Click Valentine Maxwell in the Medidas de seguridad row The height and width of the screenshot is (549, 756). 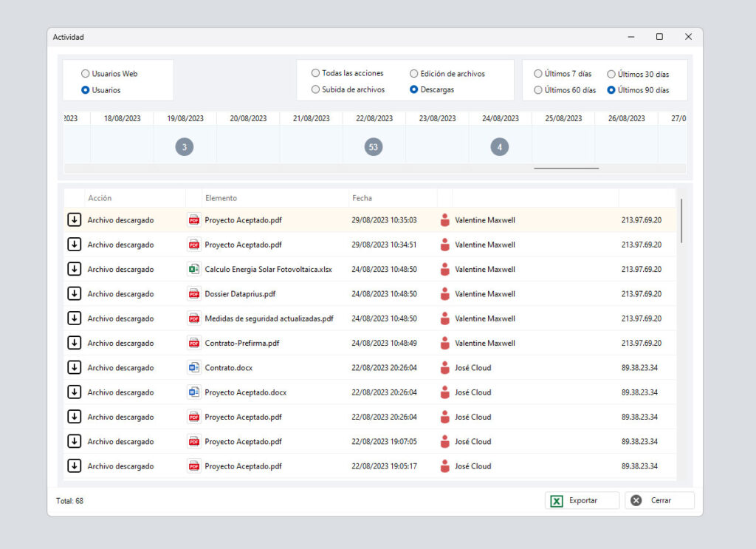point(485,318)
